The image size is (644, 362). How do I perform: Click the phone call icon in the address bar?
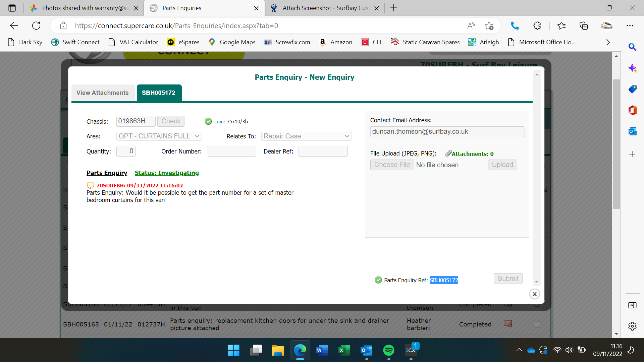pos(515,26)
